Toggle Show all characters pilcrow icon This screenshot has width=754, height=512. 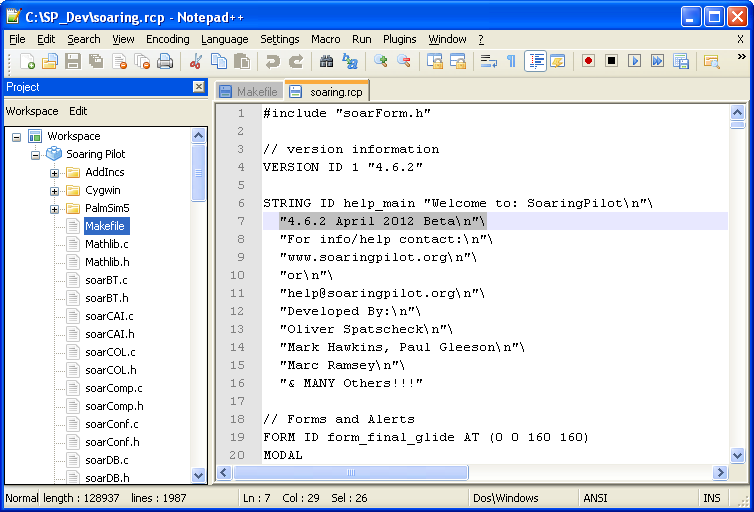[x=511, y=61]
